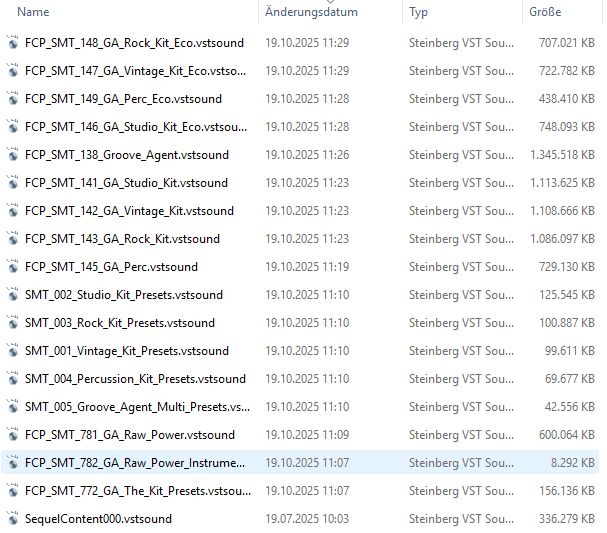This screenshot has height=533, width=607.
Task: Click file icon of FCP_SMT_781_GA_Raw_Power
Action: click(x=13, y=435)
